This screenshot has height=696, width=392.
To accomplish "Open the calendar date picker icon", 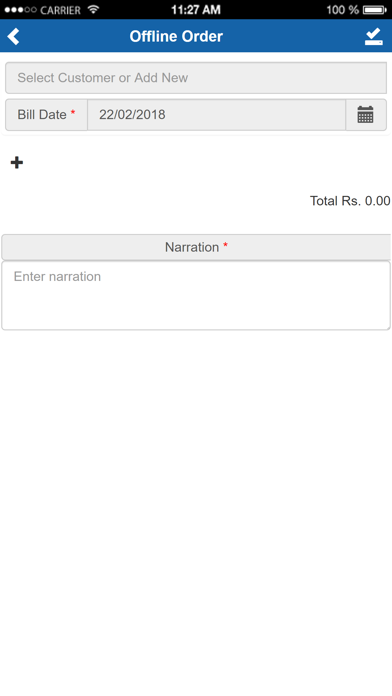I will pos(366,115).
